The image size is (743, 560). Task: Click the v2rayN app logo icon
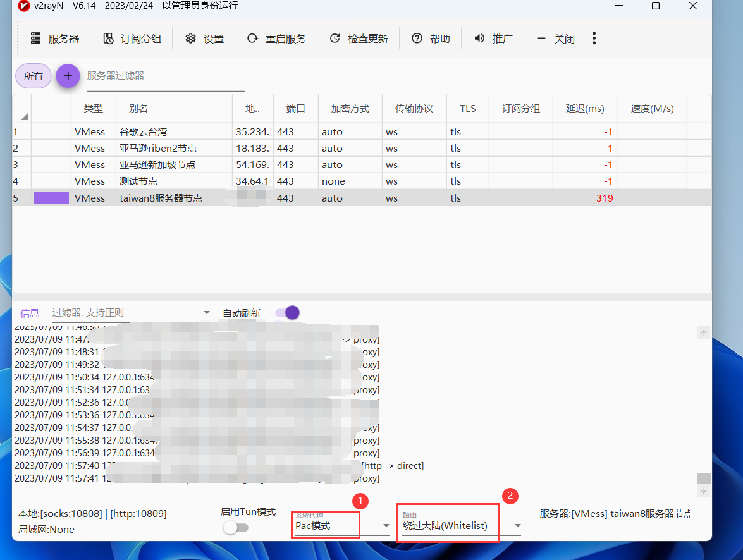tap(23, 6)
